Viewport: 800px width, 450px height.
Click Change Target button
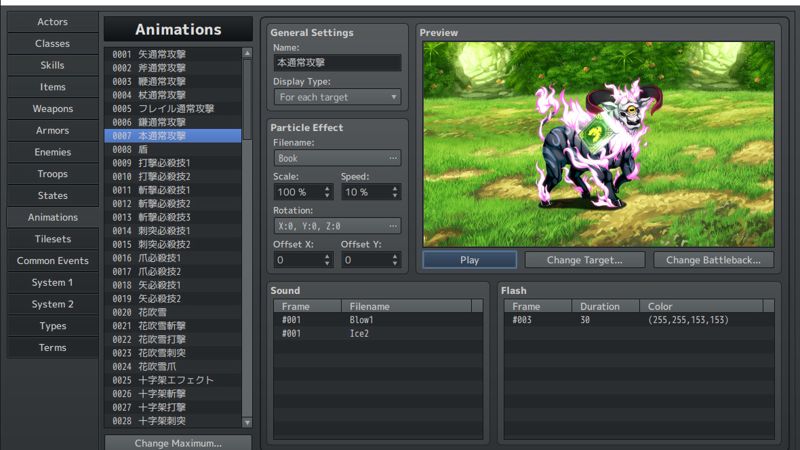[585, 260]
